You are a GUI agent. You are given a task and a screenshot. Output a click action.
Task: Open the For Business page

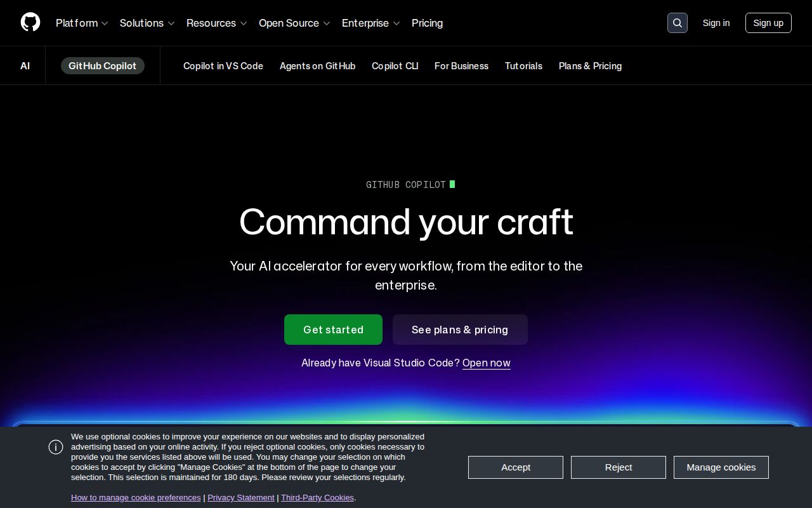pyautogui.click(x=461, y=66)
